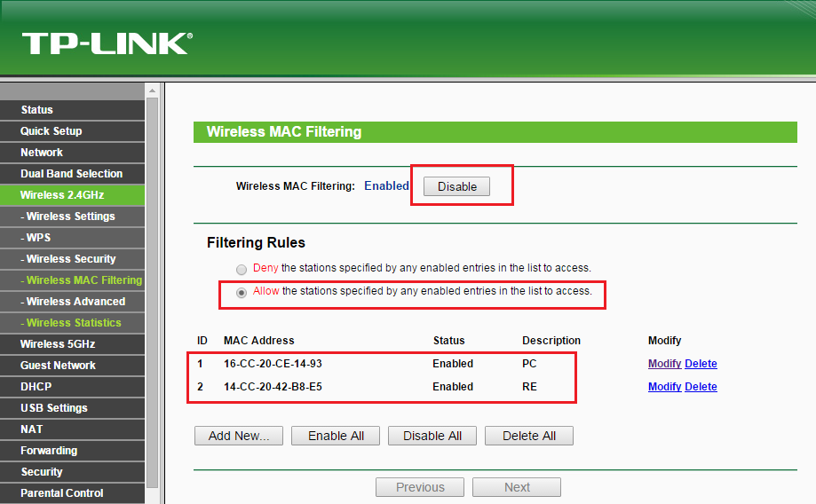Expand the Guest Network menu
Viewport: 816px width, 504px height.
[72, 365]
